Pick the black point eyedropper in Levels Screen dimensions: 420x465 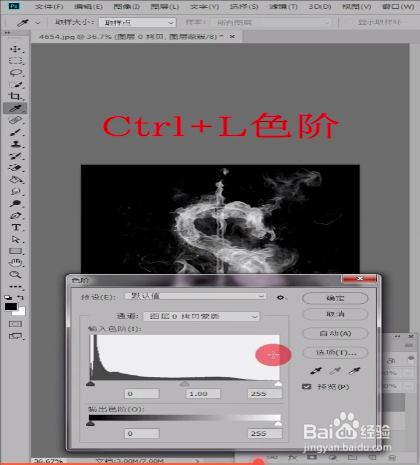click(316, 371)
